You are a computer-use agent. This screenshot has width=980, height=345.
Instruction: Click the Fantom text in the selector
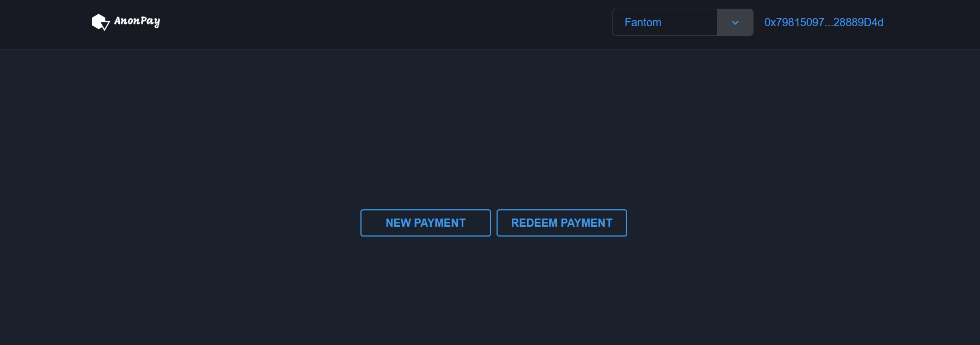click(x=643, y=22)
